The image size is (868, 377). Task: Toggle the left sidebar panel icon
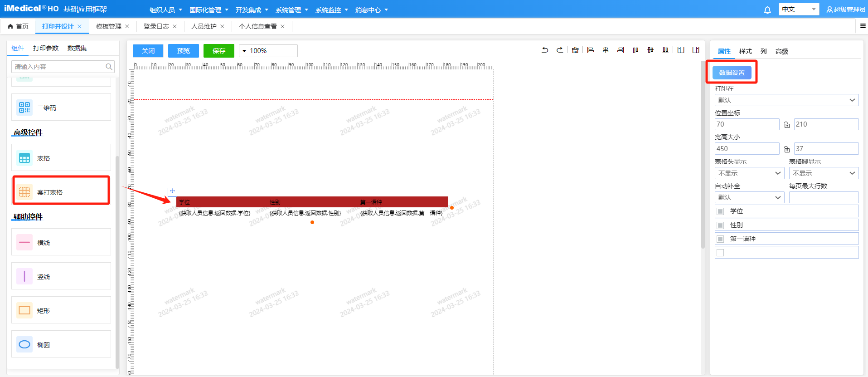tap(681, 50)
